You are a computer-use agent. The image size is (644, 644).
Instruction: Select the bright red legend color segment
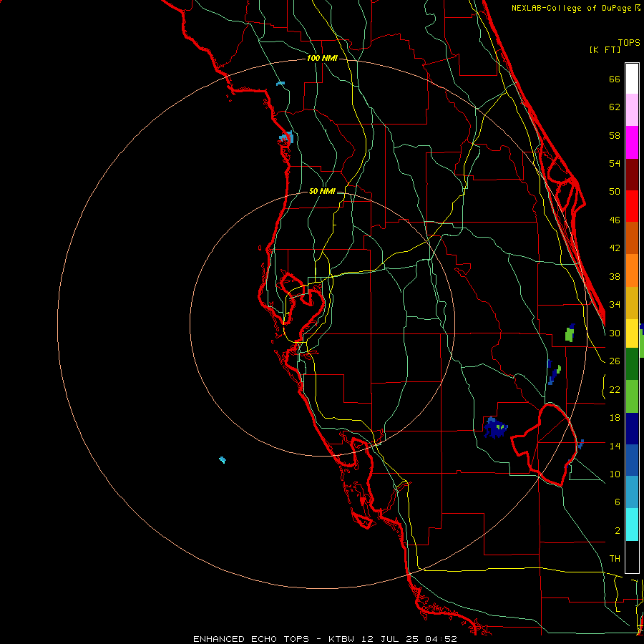point(632,206)
